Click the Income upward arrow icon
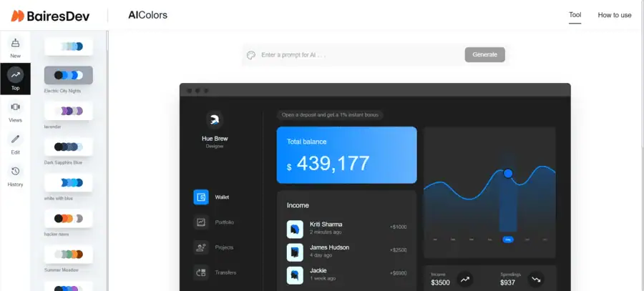644x291 pixels. 465,280
